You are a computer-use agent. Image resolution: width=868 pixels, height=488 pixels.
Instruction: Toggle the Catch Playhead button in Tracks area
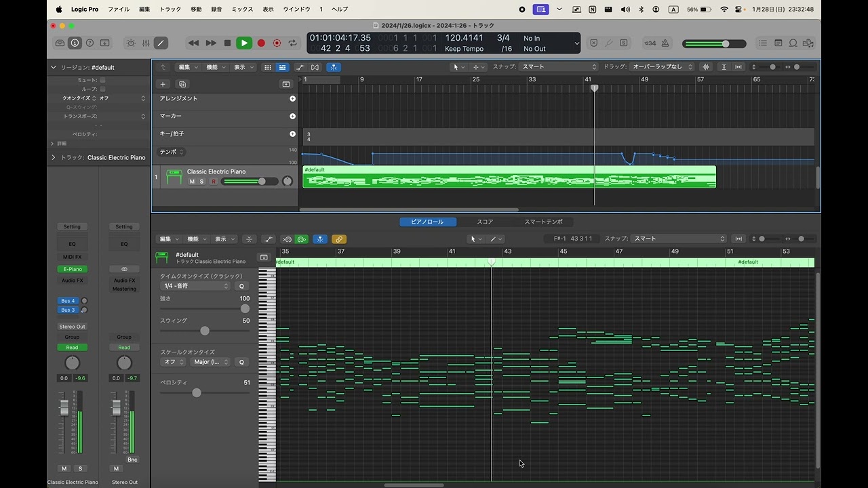(x=334, y=67)
